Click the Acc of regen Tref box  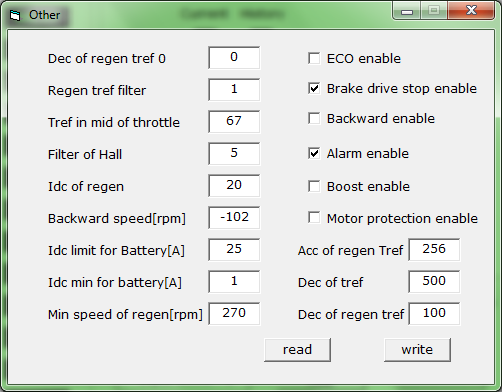(x=434, y=250)
